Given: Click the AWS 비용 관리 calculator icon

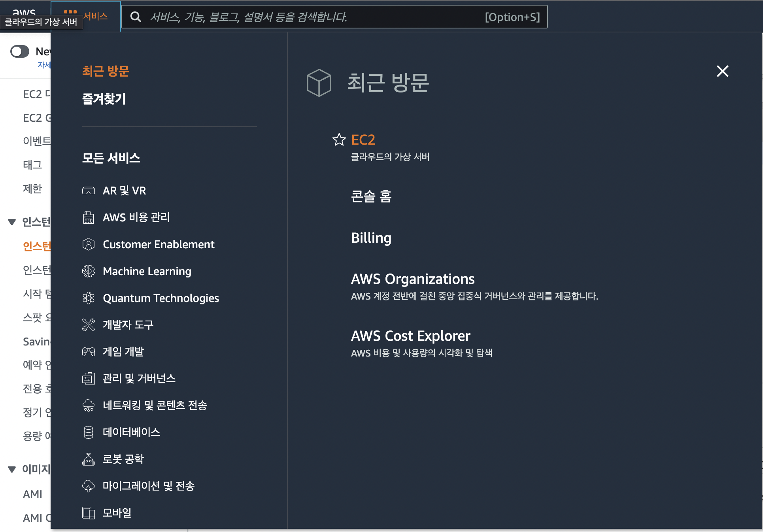Looking at the screenshot, I should point(89,217).
